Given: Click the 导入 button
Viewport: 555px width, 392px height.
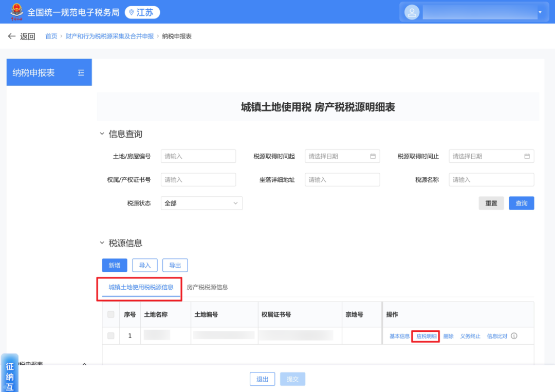Looking at the screenshot, I should click(x=145, y=265).
